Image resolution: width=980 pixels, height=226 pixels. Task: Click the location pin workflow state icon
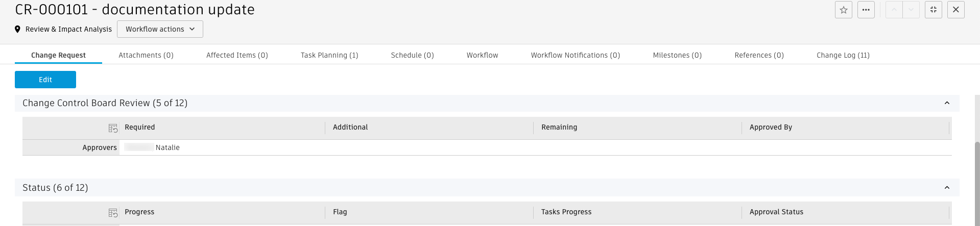[x=18, y=29]
